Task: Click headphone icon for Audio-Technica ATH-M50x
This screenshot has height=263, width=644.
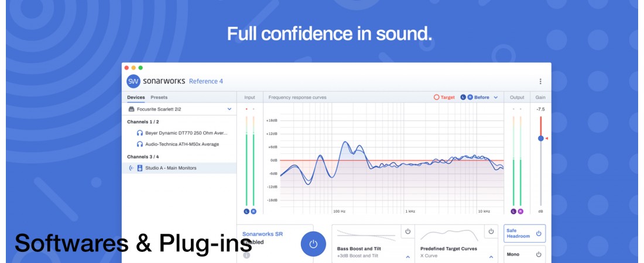Action: click(x=140, y=144)
